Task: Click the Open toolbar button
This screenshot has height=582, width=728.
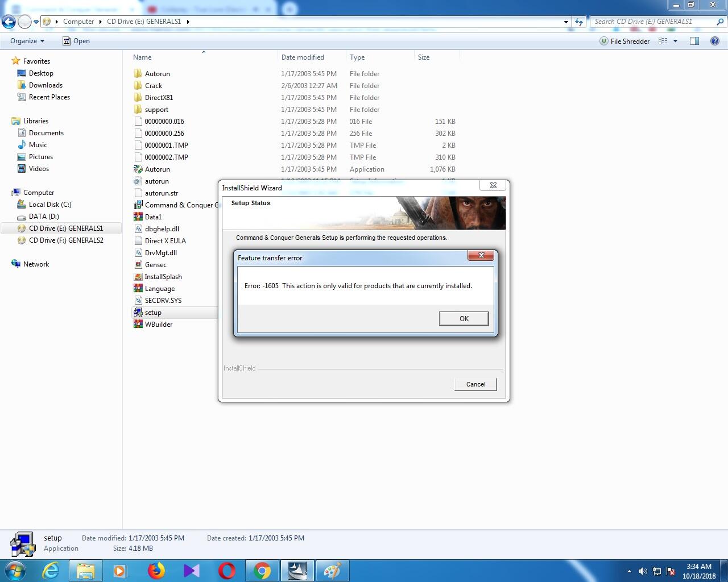Action: coord(76,41)
